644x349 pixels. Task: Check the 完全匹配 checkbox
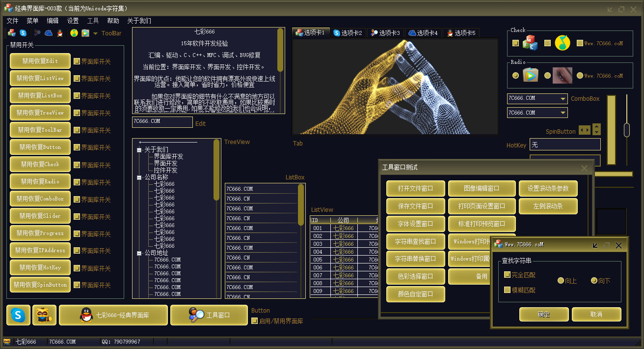(508, 275)
